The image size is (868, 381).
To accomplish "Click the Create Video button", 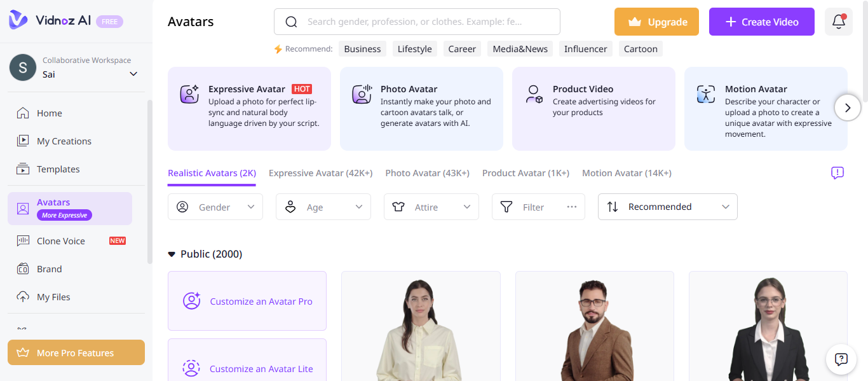I will (761, 21).
